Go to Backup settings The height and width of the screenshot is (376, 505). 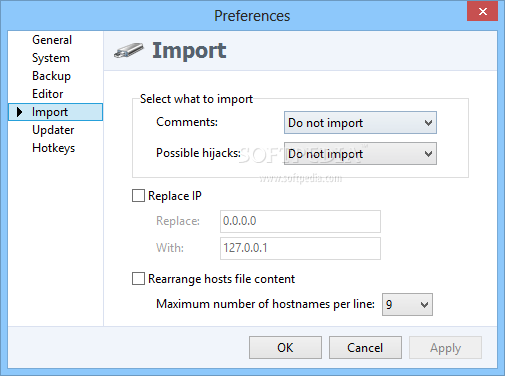[x=52, y=76]
